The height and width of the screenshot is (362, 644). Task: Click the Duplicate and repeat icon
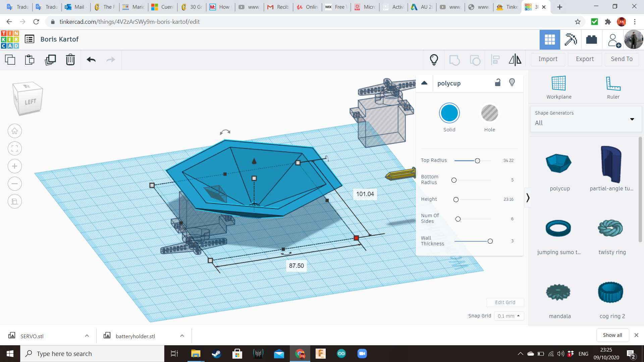coord(50,60)
